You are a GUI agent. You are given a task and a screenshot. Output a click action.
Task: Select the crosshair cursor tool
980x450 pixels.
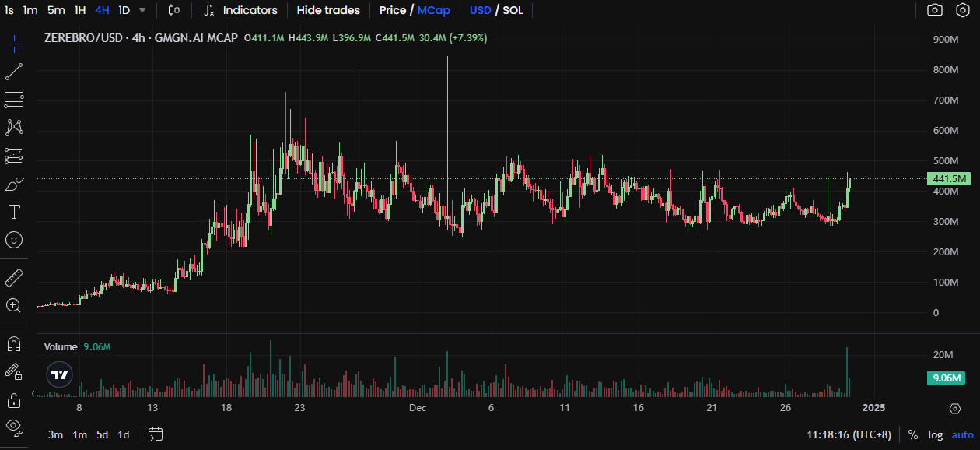[x=14, y=44]
